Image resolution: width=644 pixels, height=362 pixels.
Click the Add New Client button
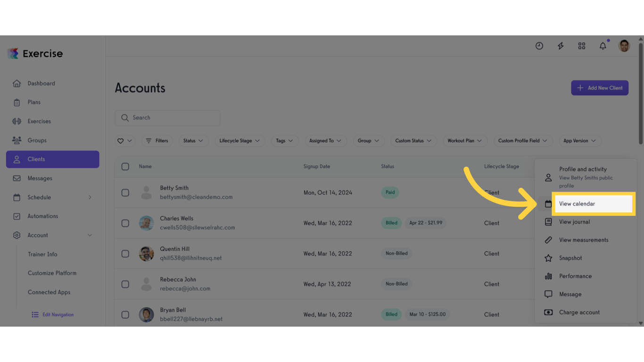[x=600, y=88]
